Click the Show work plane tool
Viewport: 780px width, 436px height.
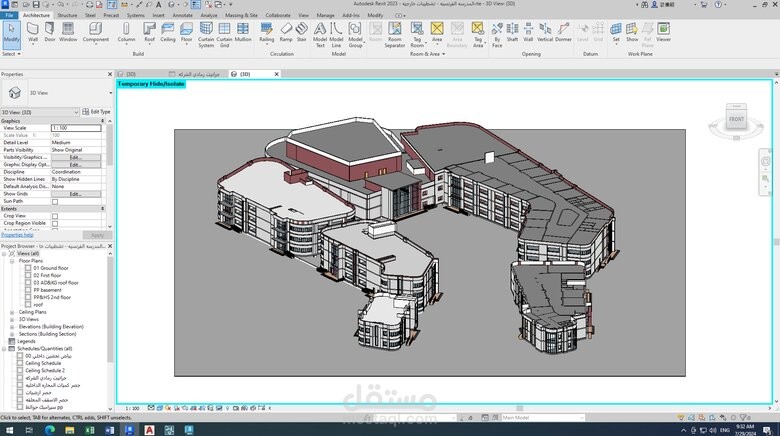[632, 32]
